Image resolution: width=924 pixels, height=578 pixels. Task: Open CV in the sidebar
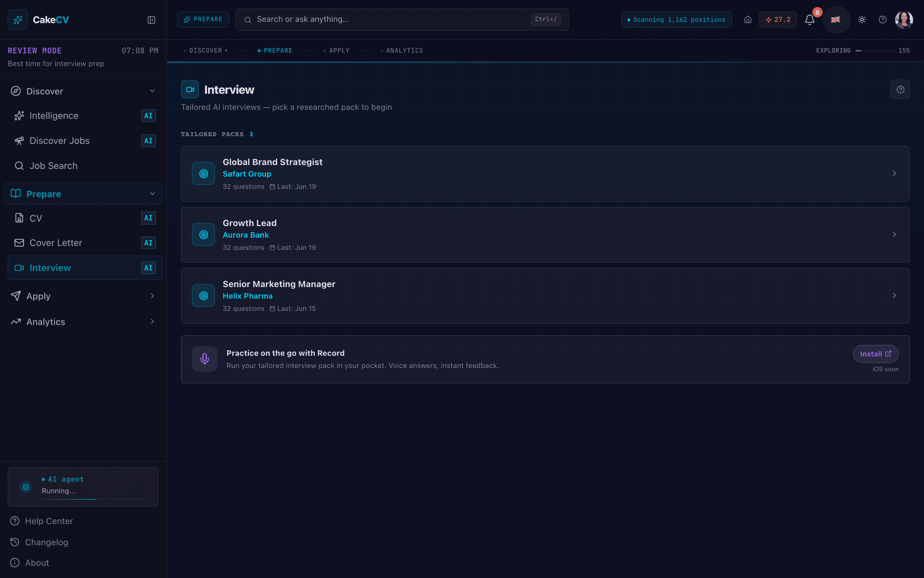coord(85,218)
